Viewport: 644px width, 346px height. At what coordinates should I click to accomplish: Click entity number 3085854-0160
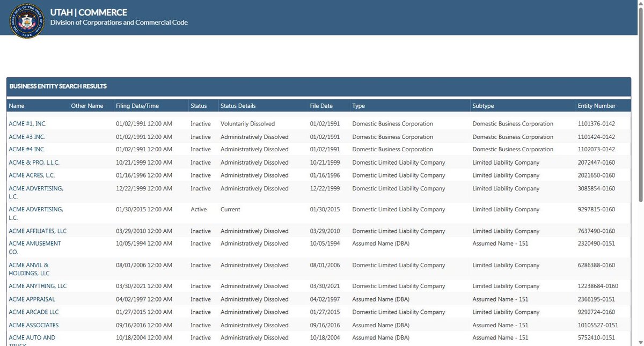coord(596,188)
